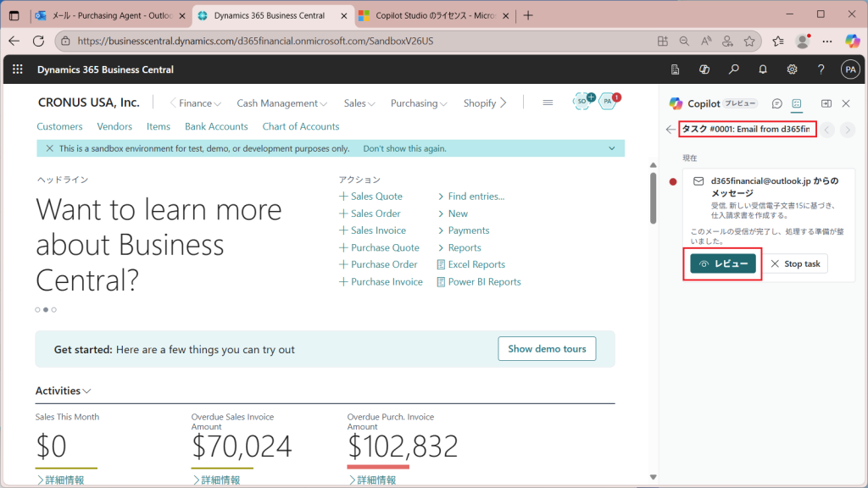
Task: Open the Vendors list
Action: pos(114,127)
